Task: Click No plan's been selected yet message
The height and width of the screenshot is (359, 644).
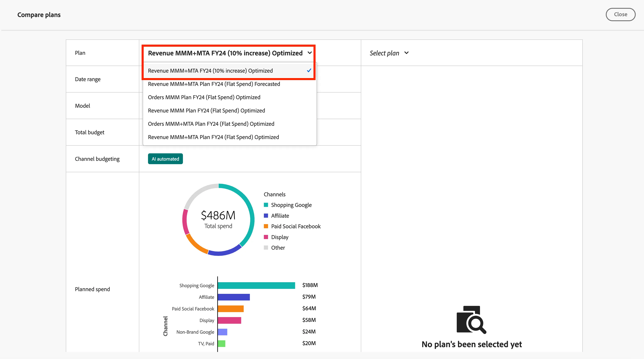Action: pos(471,344)
